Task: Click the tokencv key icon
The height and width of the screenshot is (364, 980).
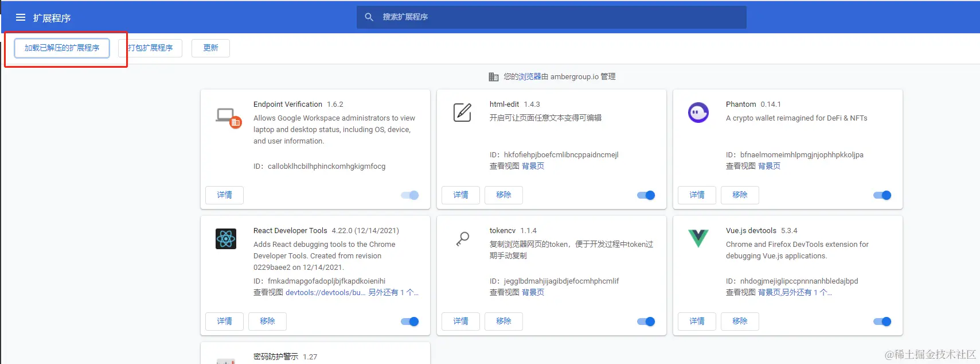Action: (x=462, y=239)
